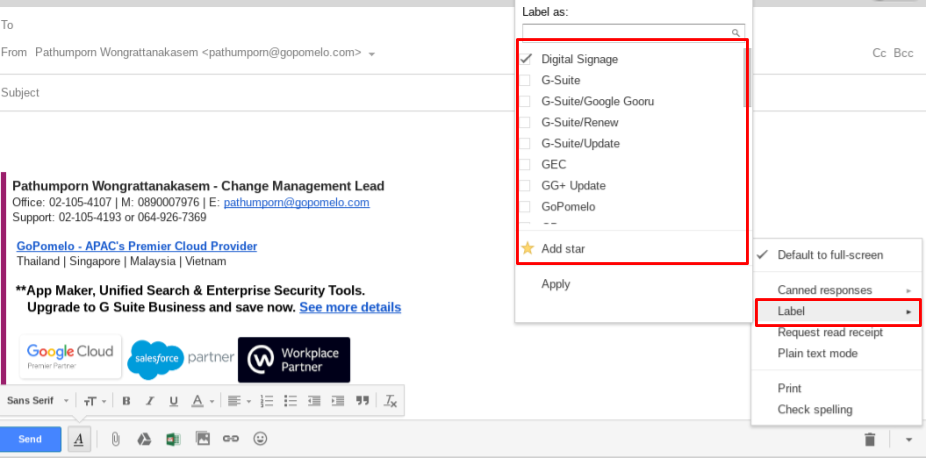
Task: Insert files using the Google Drive icon
Action: click(x=144, y=439)
